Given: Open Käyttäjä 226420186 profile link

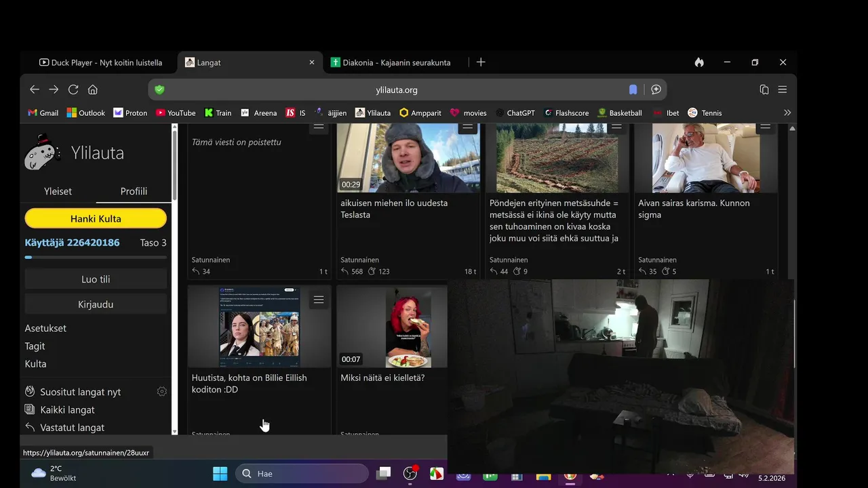Looking at the screenshot, I should coord(73,243).
